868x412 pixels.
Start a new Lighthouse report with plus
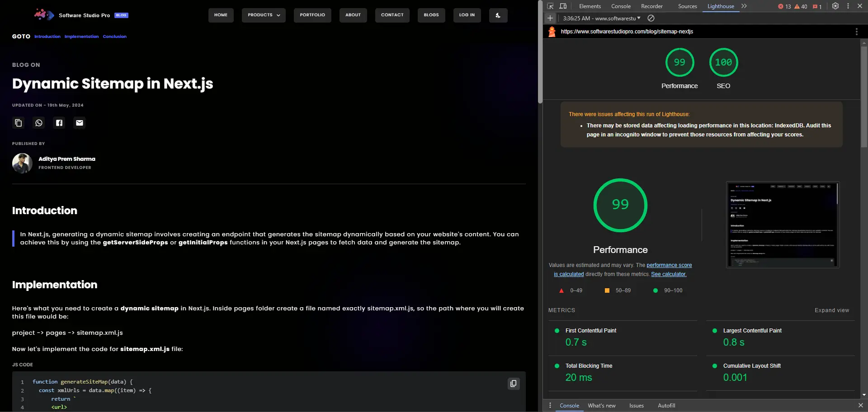pyautogui.click(x=550, y=18)
